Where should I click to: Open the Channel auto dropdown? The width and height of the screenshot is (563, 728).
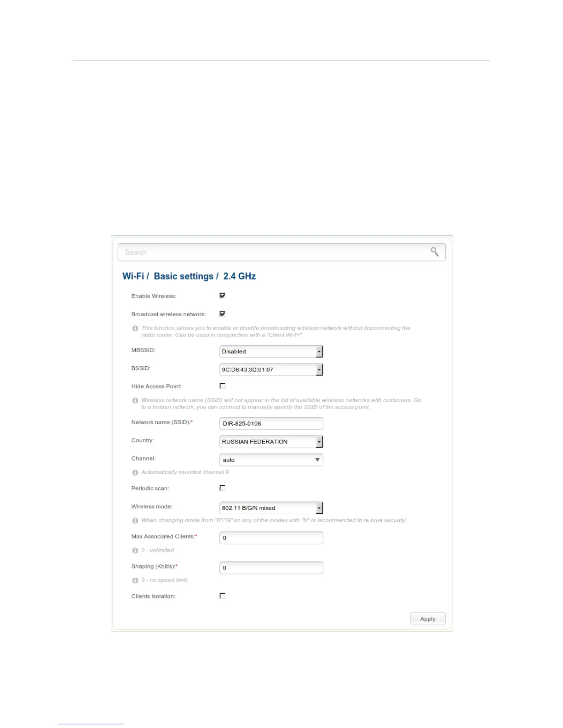[271, 460]
